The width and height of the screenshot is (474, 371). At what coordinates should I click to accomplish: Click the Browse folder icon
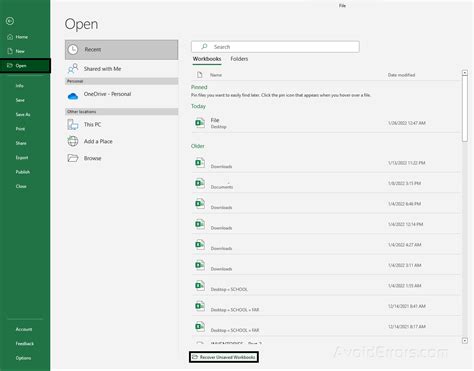pos(73,158)
